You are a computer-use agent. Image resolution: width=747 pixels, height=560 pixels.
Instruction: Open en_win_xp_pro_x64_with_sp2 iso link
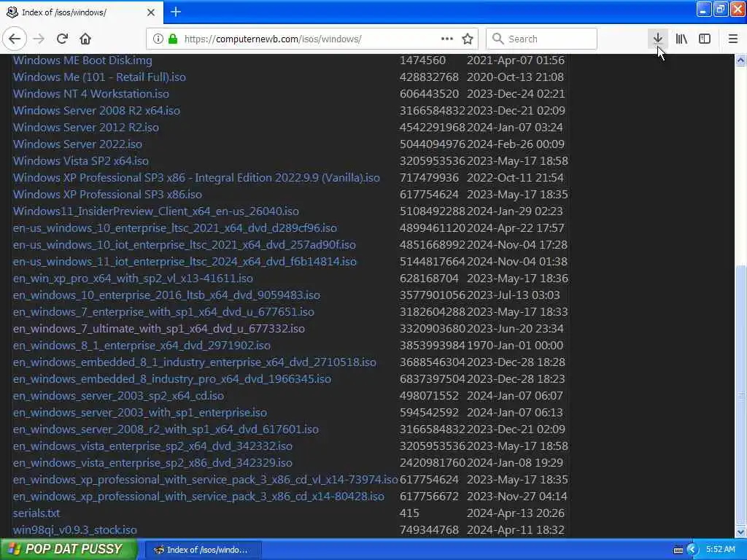(133, 278)
